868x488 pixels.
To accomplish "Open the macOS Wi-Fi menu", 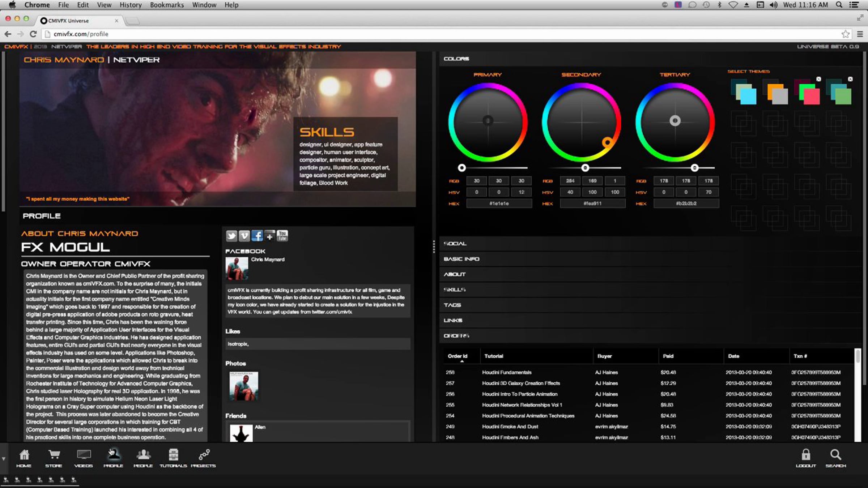I will 733,5.
